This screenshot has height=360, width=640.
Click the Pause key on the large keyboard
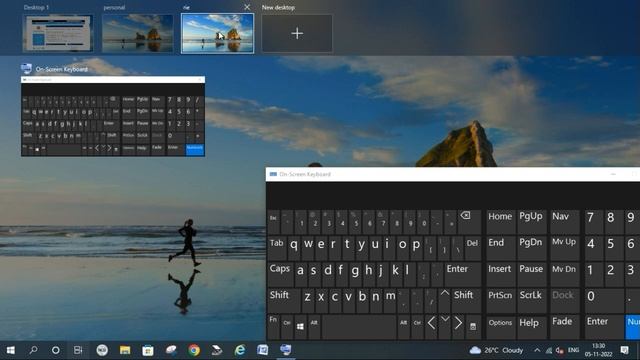[x=531, y=275]
